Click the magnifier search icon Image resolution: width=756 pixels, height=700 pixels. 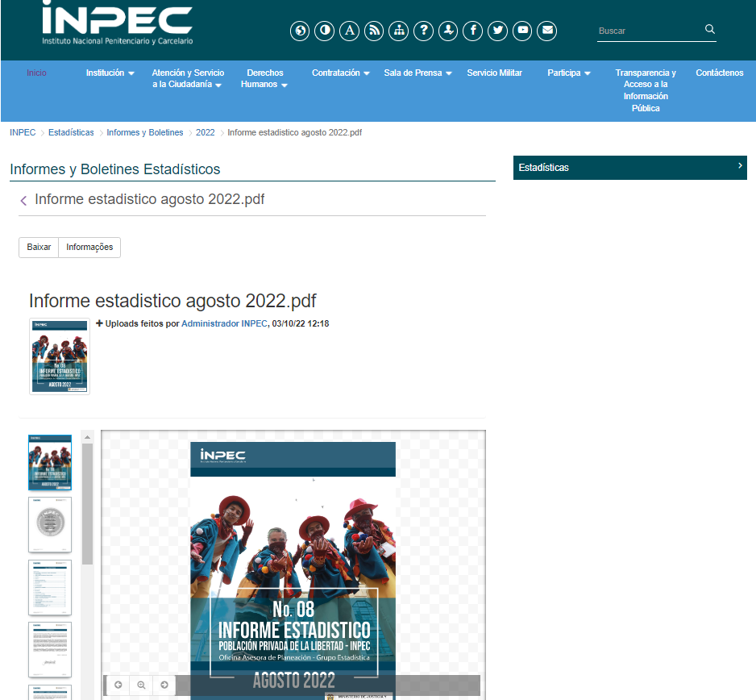710,30
